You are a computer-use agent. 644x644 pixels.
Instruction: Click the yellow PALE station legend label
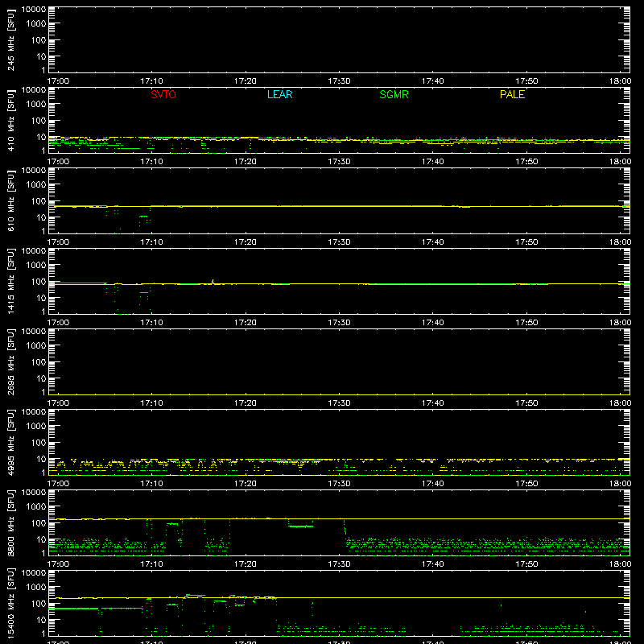tap(512, 94)
